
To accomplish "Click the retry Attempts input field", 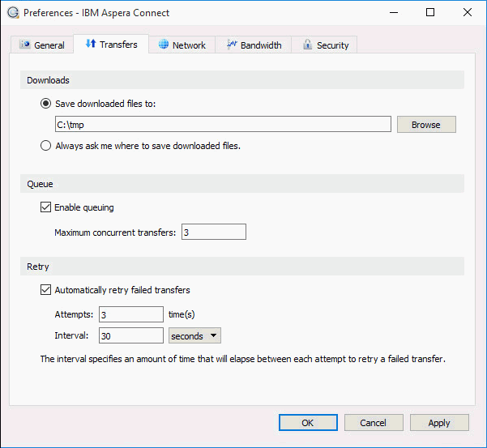I will point(130,314).
